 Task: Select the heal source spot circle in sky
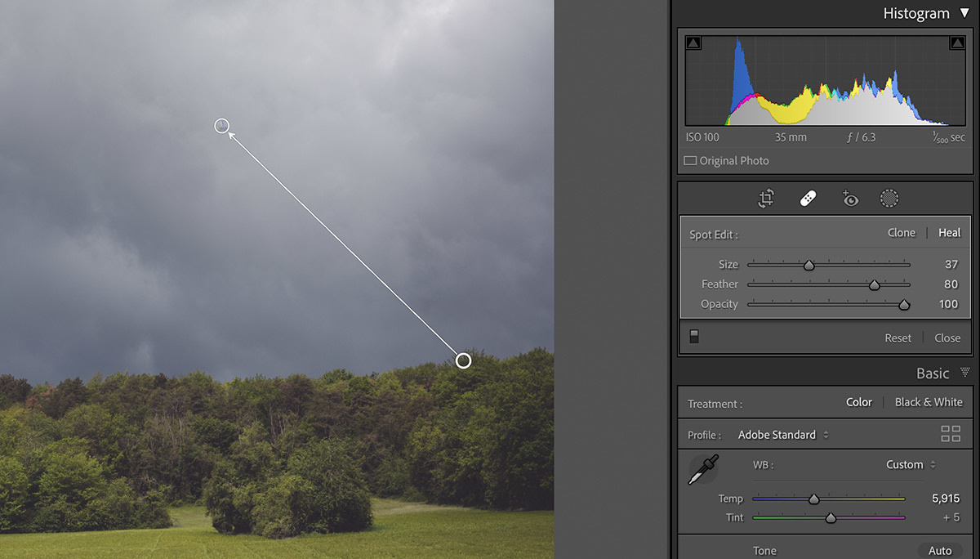pos(221,126)
